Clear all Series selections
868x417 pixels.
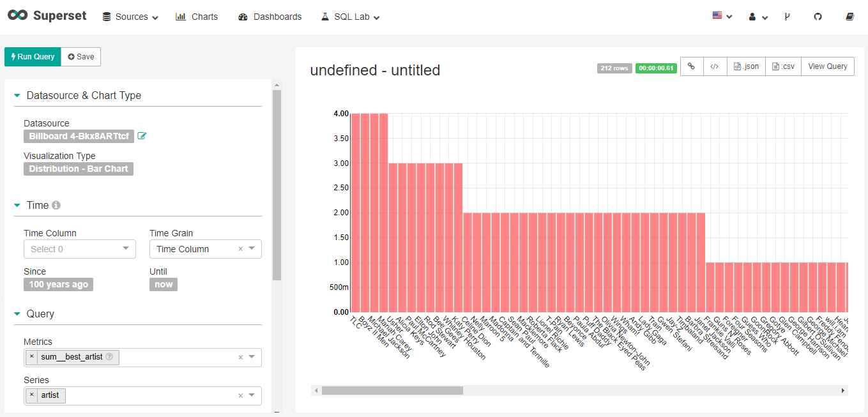point(241,396)
